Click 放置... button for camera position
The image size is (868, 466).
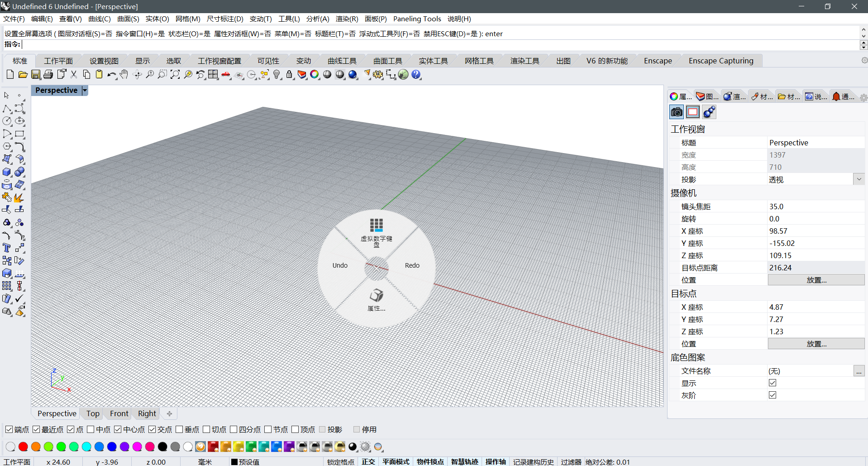pos(816,280)
